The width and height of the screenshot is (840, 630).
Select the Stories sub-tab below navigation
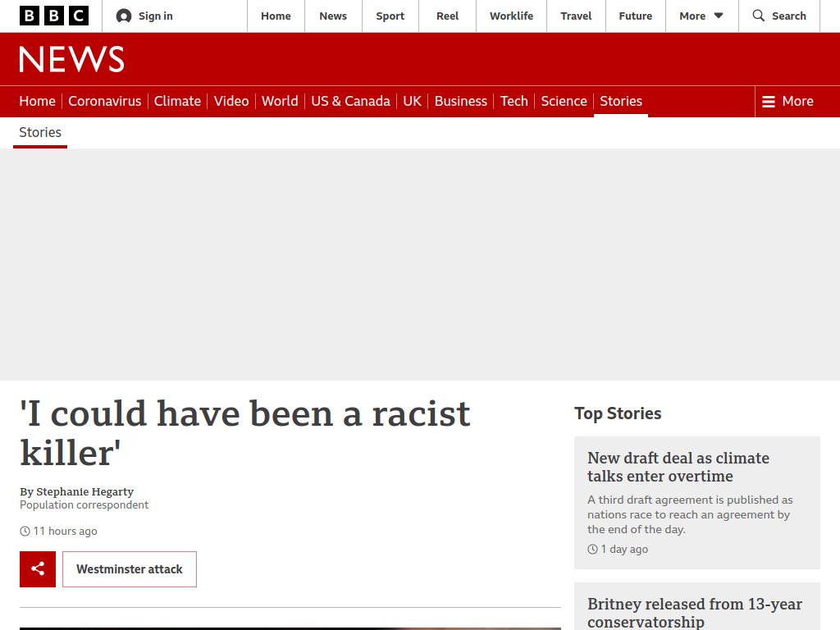(40, 132)
